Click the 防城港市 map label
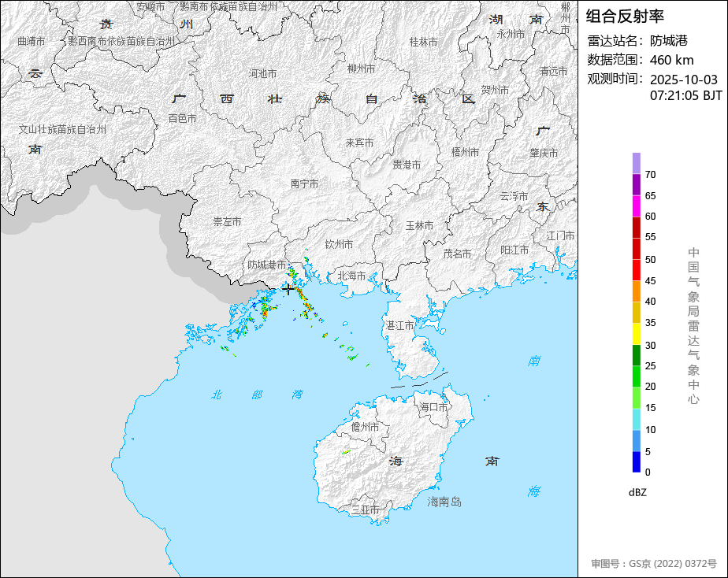This screenshot has height=578, width=728. coord(266,265)
